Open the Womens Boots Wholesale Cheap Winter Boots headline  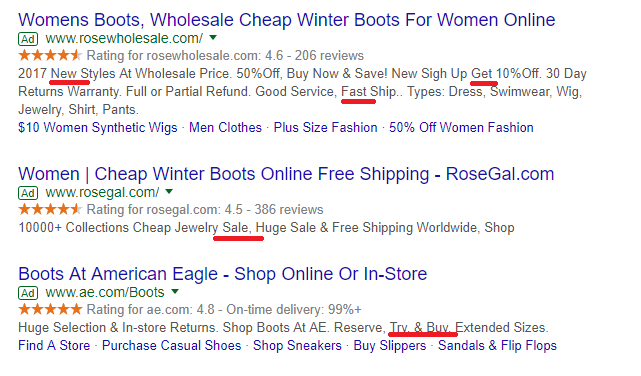point(287,20)
